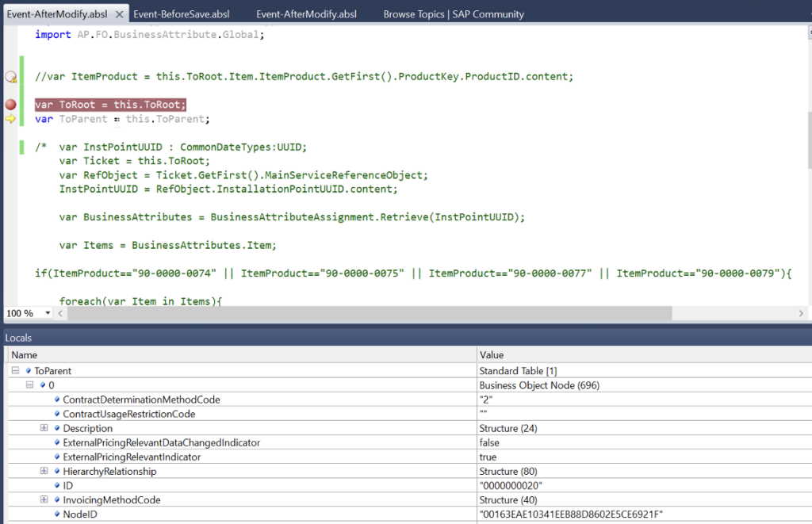Image resolution: width=812 pixels, height=524 pixels.
Task: Expand the Description structure
Action: click(44, 428)
